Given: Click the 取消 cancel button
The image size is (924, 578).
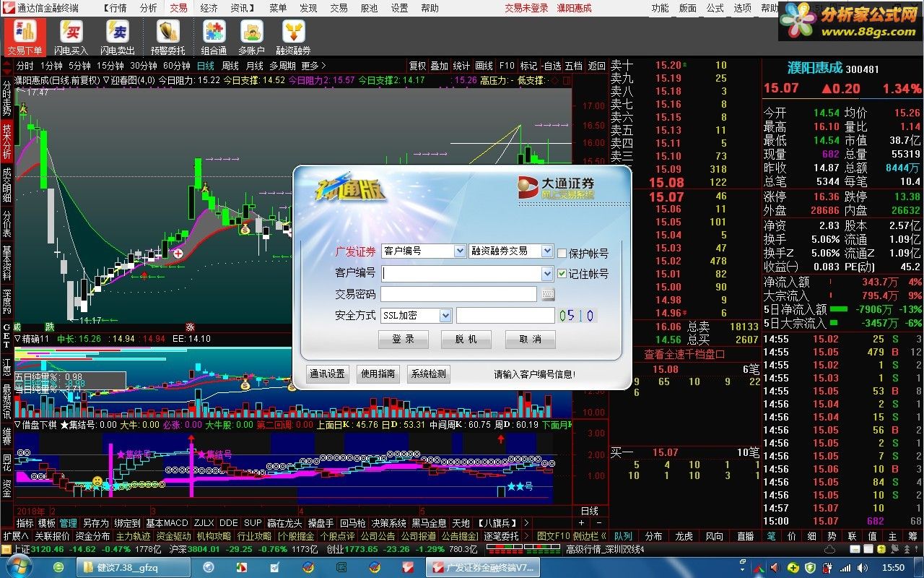Looking at the screenshot, I should pyautogui.click(x=529, y=340).
